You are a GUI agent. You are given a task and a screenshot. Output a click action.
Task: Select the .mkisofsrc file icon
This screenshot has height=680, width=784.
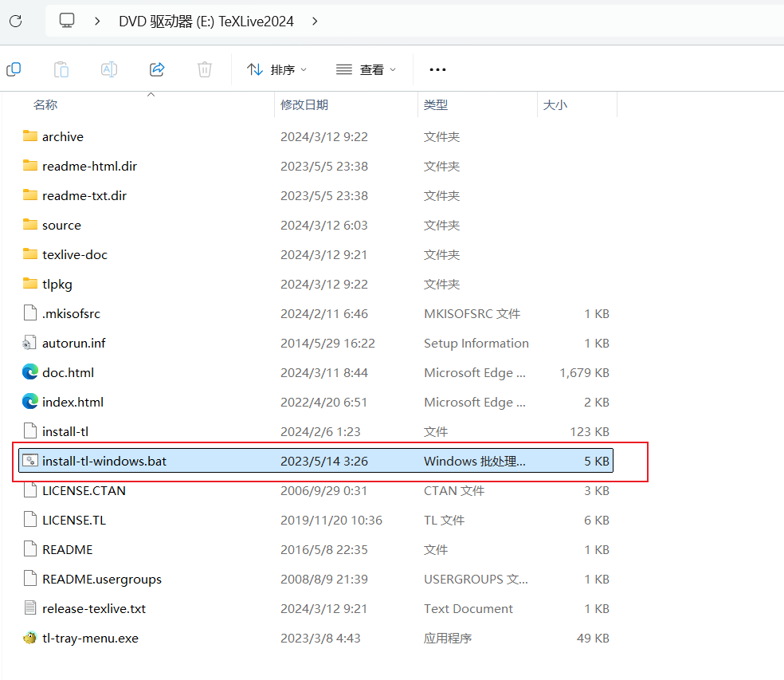(x=30, y=312)
